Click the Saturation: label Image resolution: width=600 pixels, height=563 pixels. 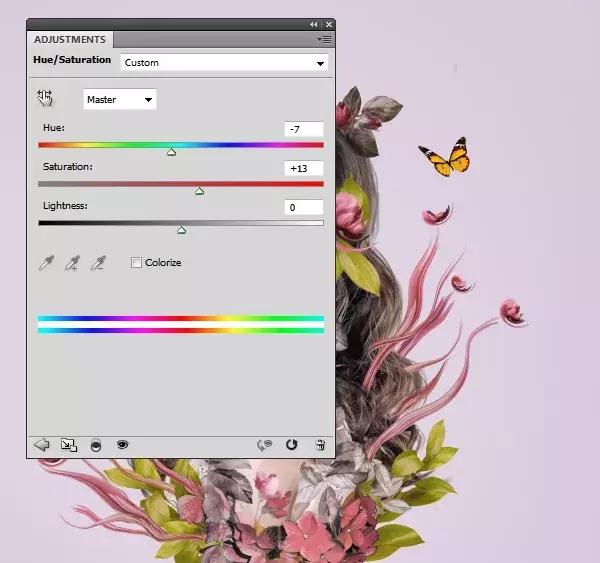point(68,167)
